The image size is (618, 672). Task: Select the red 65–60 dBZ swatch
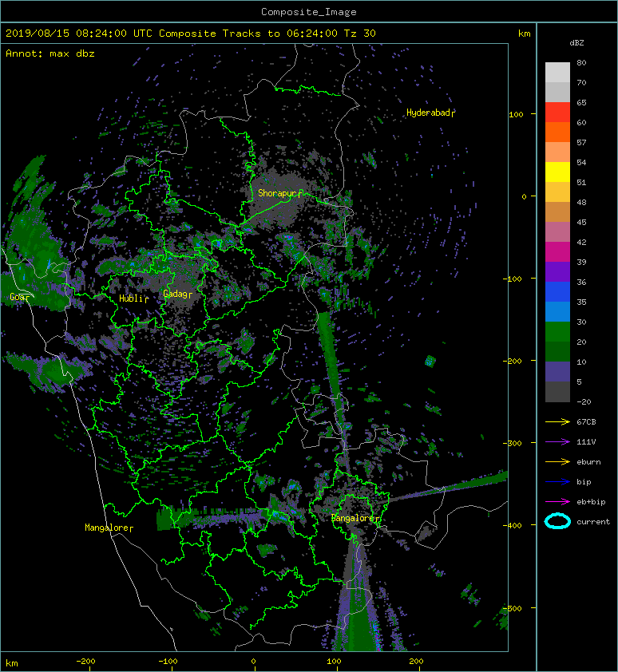click(557, 113)
